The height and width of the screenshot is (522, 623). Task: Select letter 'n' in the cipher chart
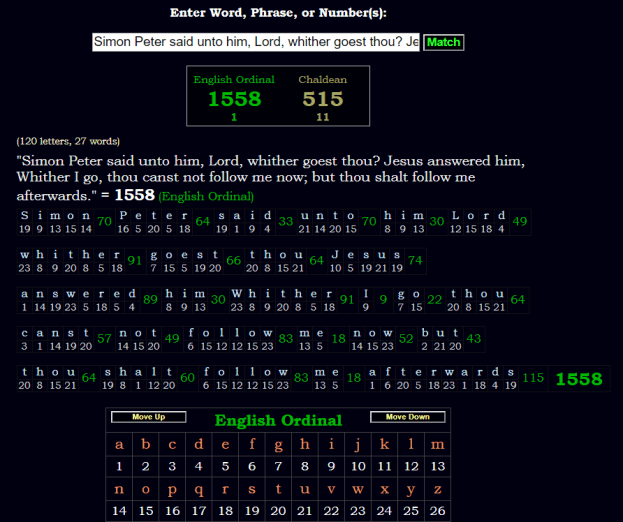tap(119, 491)
